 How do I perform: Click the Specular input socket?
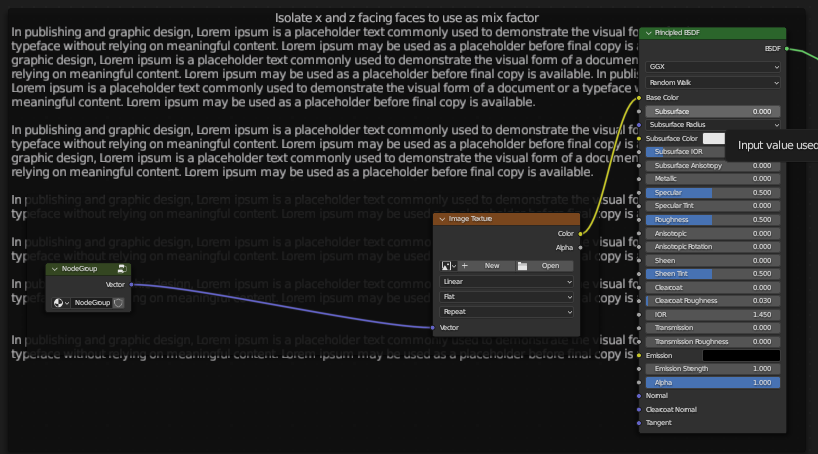639,193
